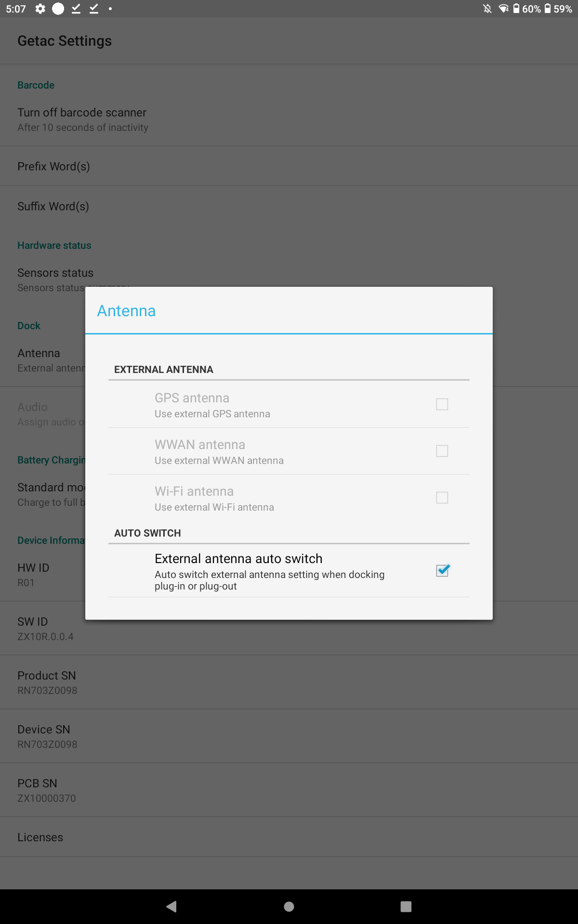Check the Wi-Fi antenna checkbox
Viewport: 578px width, 924px height.
coord(442,498)
